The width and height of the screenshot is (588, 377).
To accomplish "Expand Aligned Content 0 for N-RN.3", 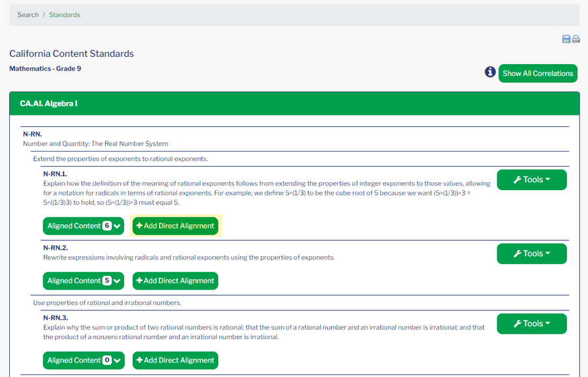I will 84,361.
